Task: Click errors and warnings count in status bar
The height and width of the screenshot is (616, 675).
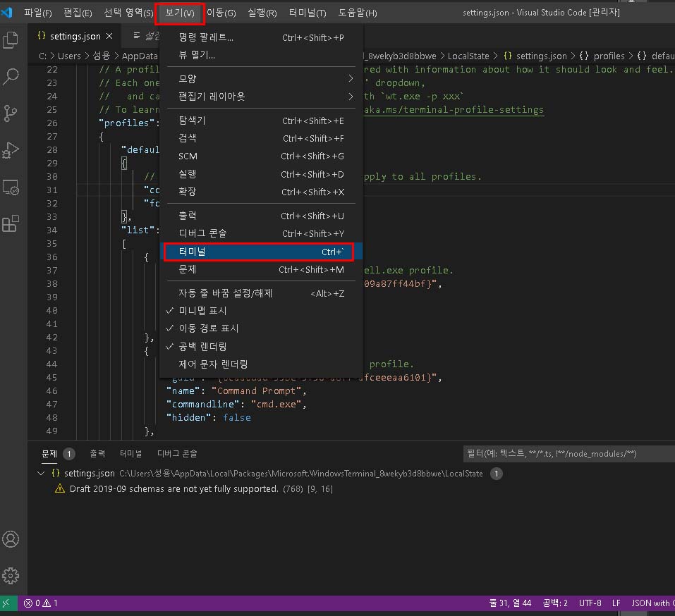Action: tap(41, 603)
